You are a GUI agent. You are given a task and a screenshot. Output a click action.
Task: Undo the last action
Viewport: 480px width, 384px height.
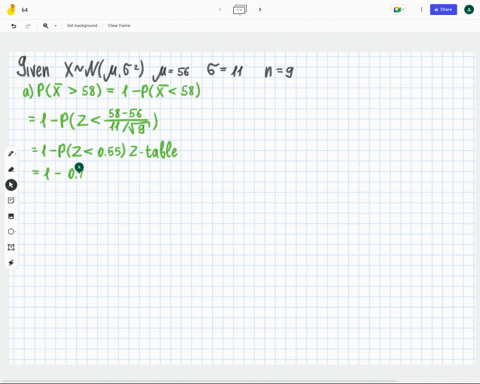click(14, 26)
